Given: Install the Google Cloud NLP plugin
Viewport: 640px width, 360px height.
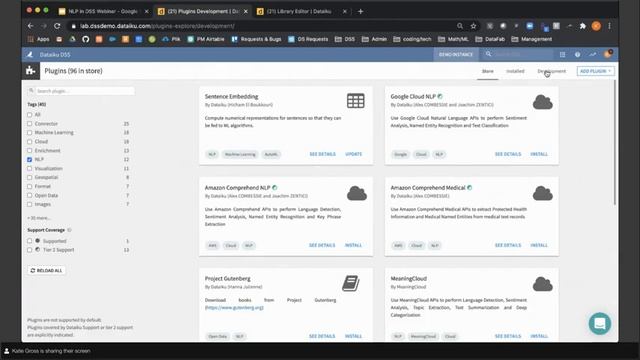Looking at the screenshot, I should coord(539,154).
